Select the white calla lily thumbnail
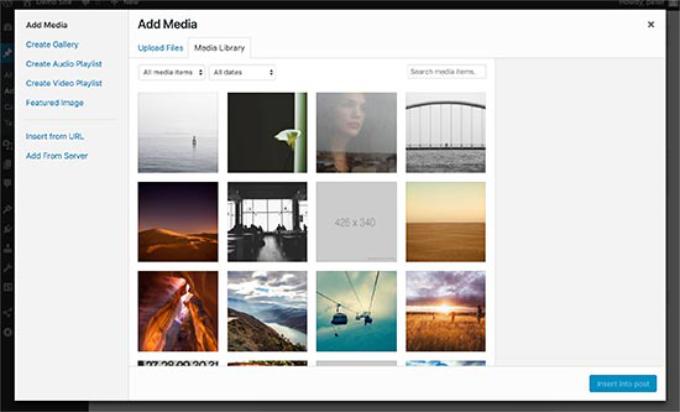Image resolution: width=680 pixels, height=412 pixels. tap(267, 133)
